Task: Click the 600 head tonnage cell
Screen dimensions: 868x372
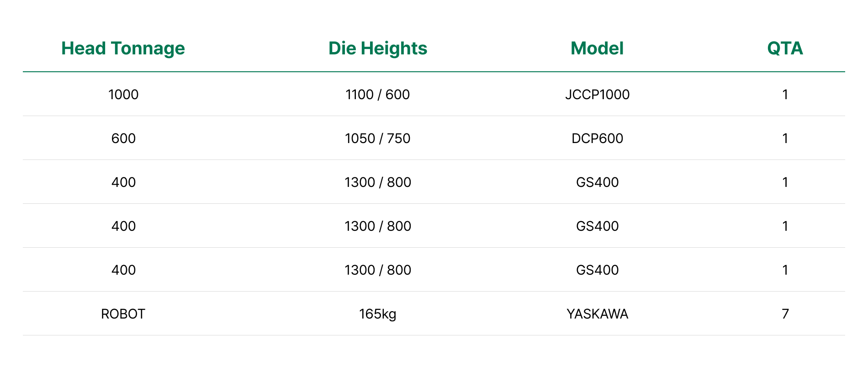Action: pyautogui.click(x=123, y=138)
